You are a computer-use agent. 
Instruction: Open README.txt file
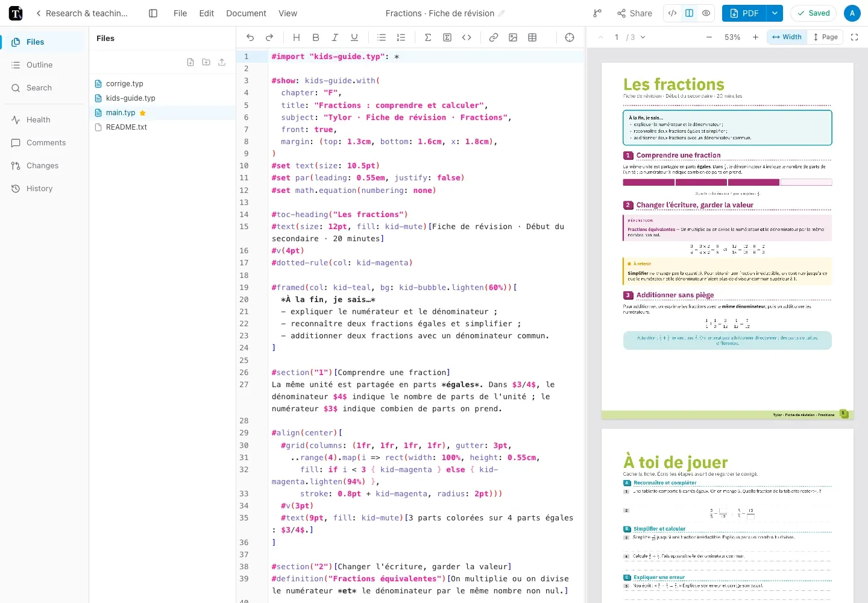(x=162, y=127)
